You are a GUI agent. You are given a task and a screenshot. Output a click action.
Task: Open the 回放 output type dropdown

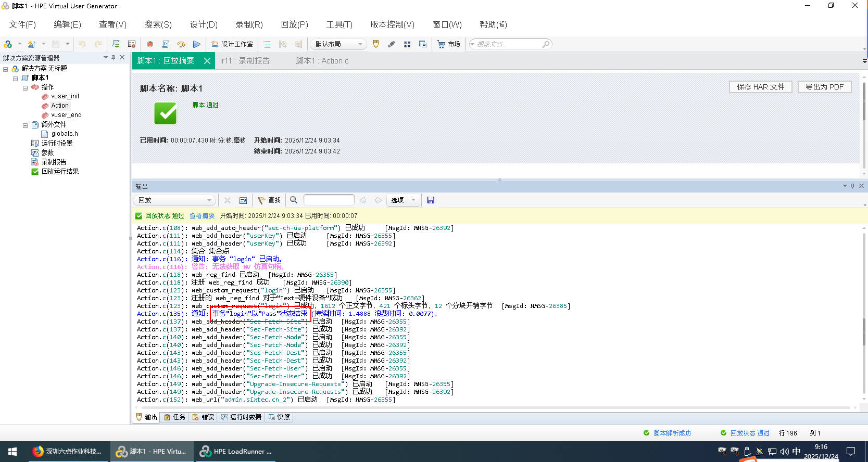174,200
